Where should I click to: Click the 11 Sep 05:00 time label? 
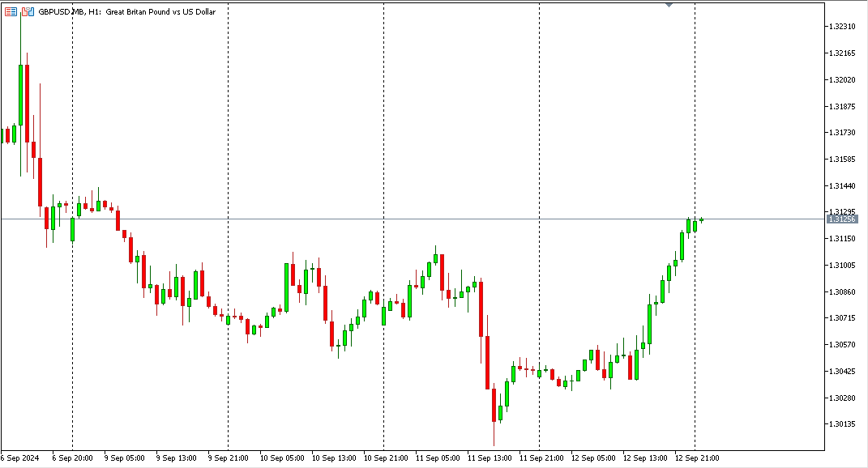pyautogui.click(x=438, y=458)
